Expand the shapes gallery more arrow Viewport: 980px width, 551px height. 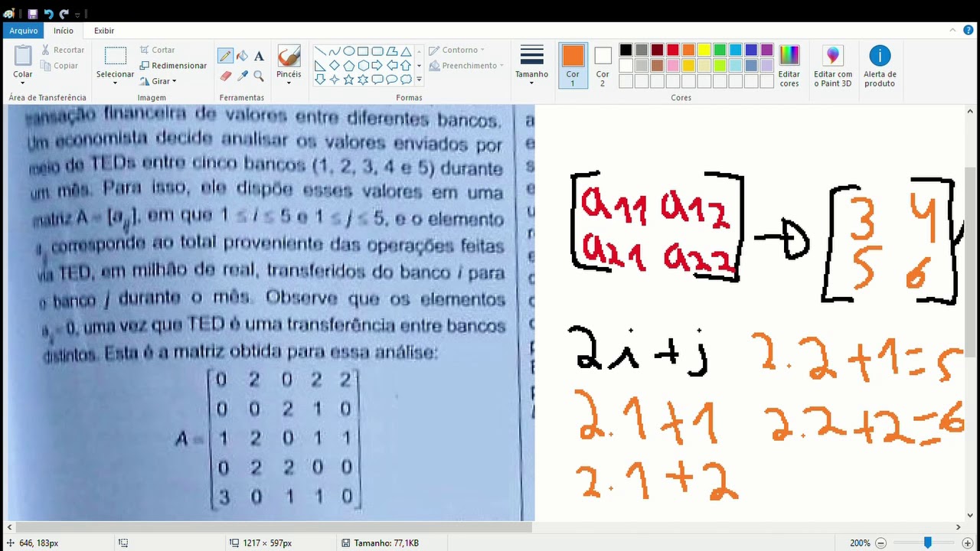click(419, 80)
